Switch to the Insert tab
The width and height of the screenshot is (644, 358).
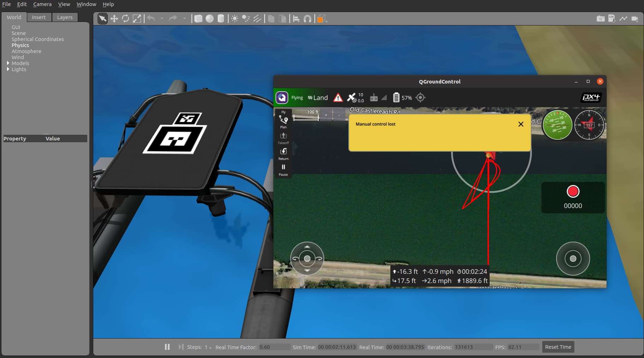39,17
